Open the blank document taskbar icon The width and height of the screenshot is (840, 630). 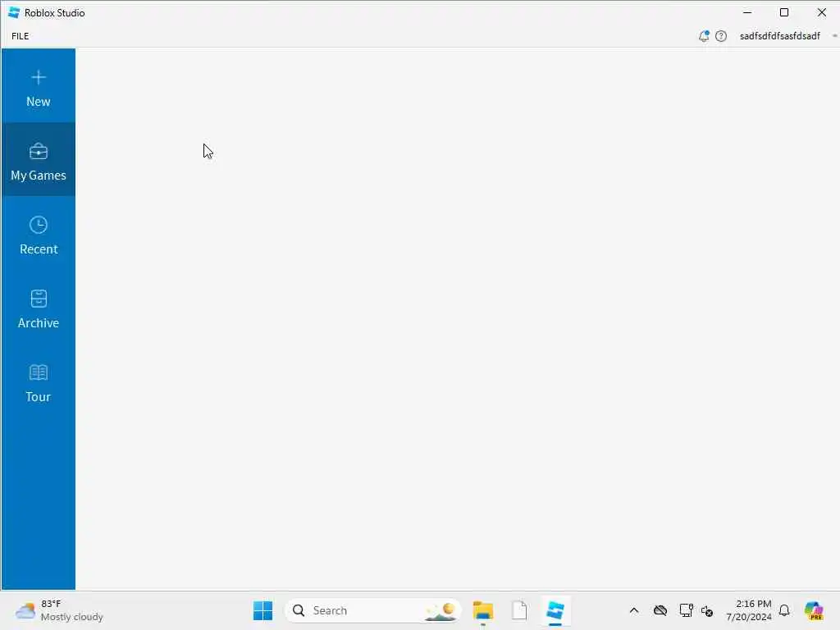pos(519,610)
